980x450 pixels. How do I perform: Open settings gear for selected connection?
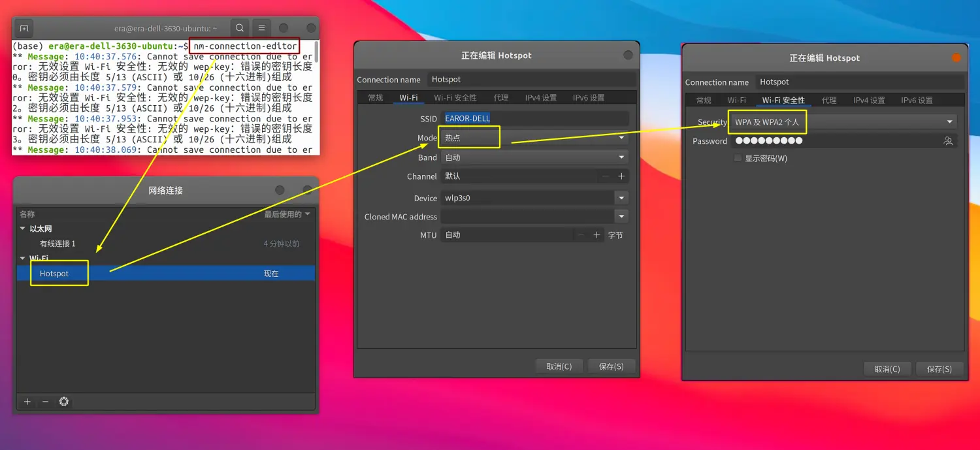click(x=63, y=402)
